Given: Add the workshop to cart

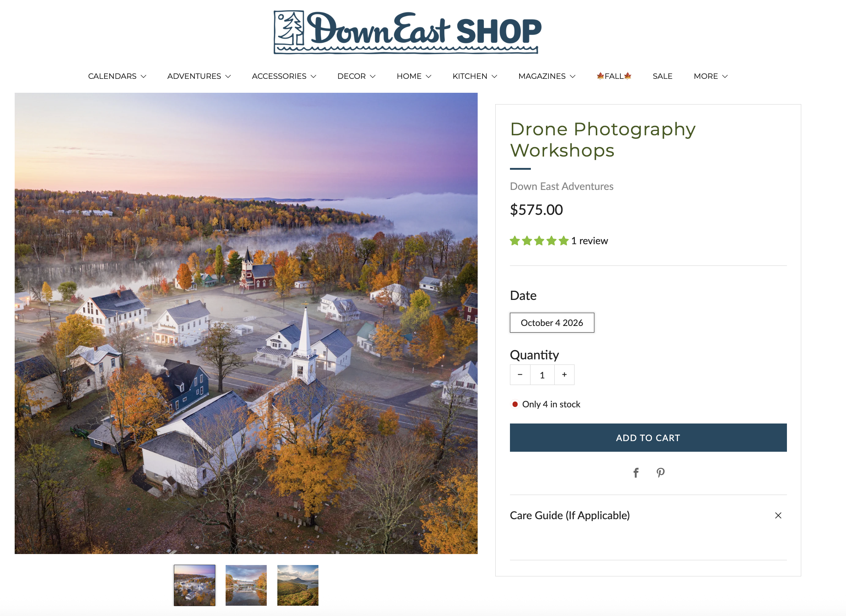Looking at the screenshot, I should tap(648, 438).
